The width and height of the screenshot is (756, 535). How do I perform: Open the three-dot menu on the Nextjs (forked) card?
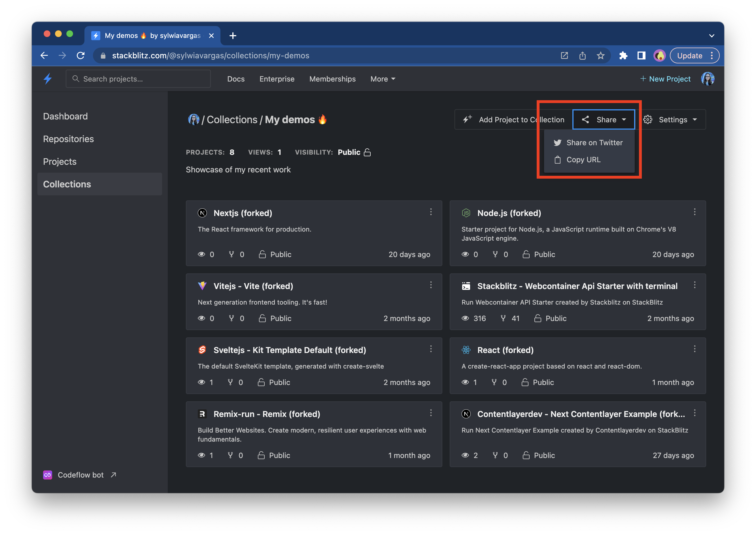click(431, 212)
